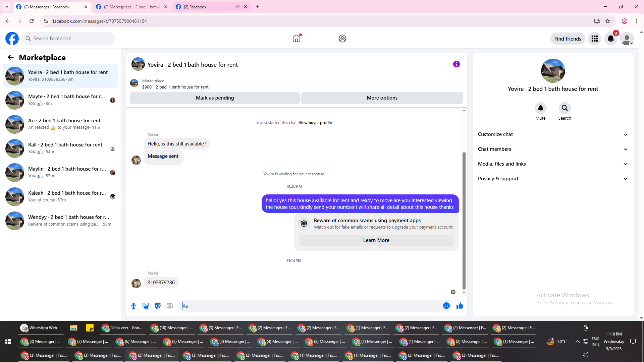Go back from Marketplace using the arrow

click(x=11, y=57)
